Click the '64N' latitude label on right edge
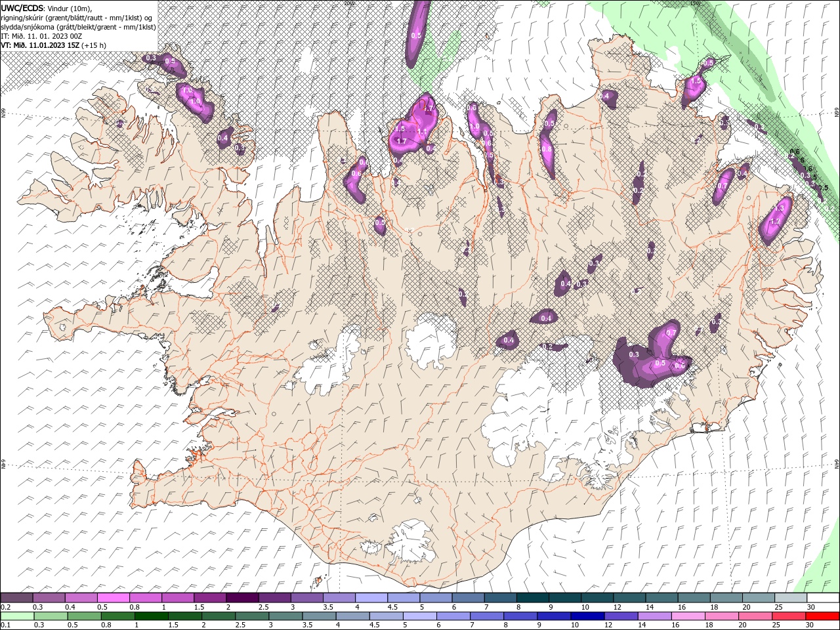The width and height of the screenshot is (840, 630). 836,463
